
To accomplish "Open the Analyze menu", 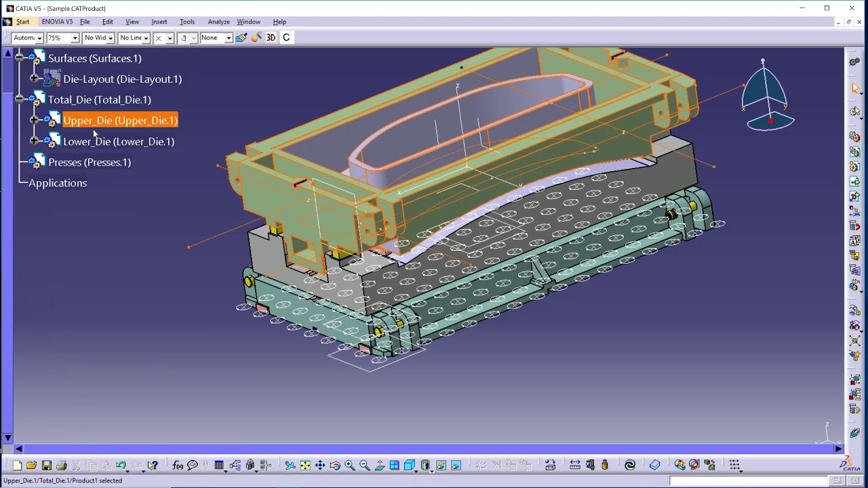I will pyautogui.click(x=218, y=22).
